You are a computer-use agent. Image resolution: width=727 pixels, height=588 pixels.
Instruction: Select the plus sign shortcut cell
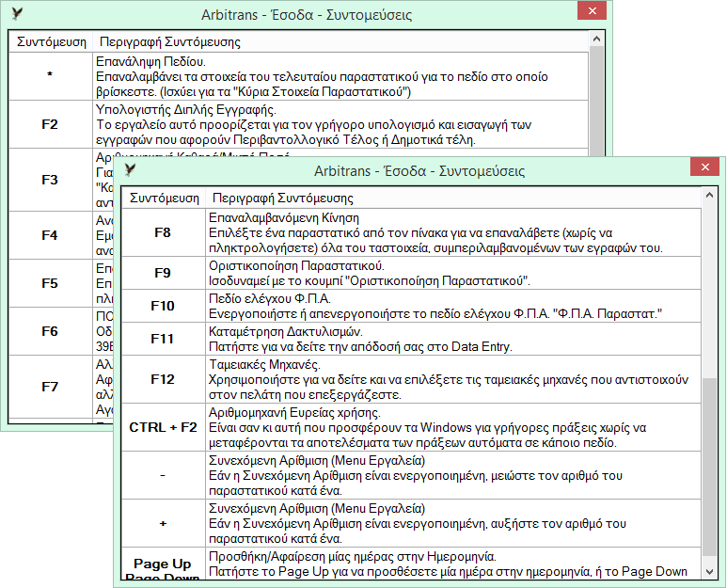[x=164, y=523]
